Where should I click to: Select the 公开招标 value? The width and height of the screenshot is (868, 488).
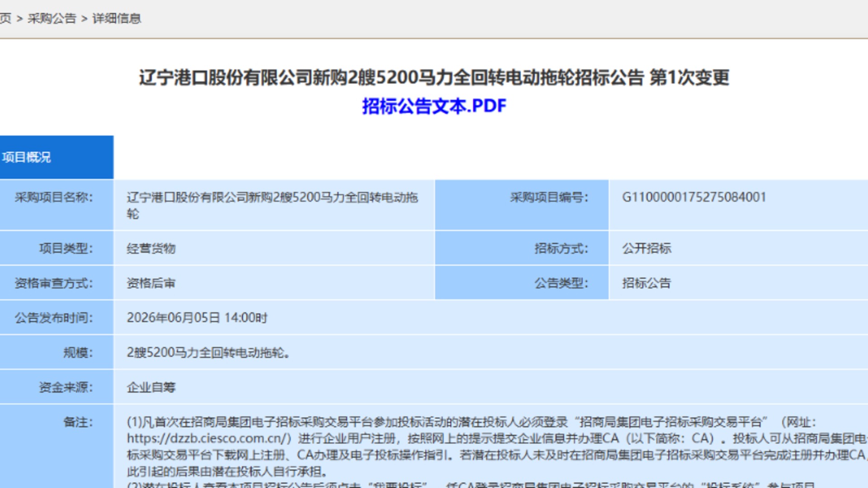point(646,249)
